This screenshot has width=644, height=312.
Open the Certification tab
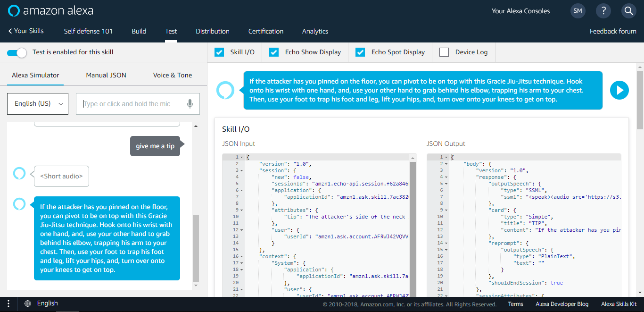pos(266,31)
